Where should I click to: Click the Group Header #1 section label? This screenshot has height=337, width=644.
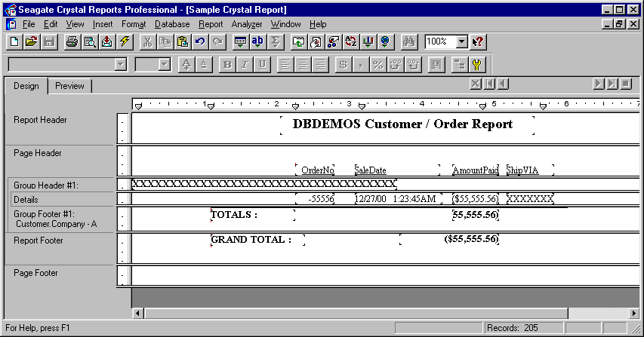tap(45, 185)
